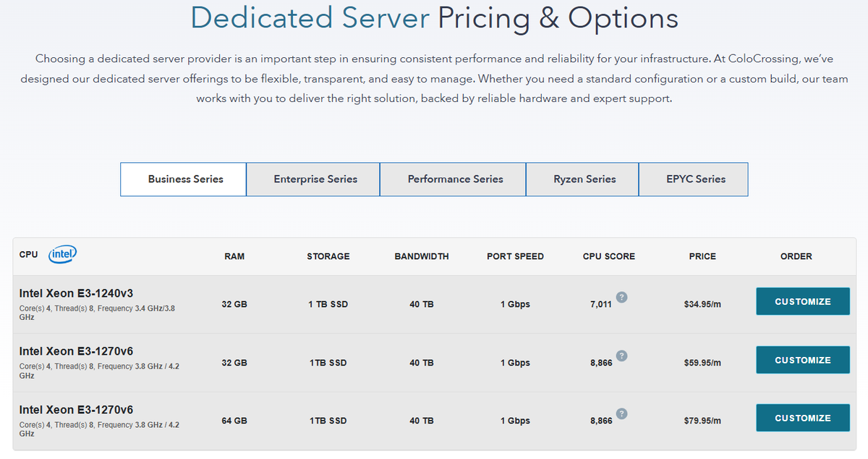Image resolution: width=868 pixels, height=459 pixels.
Task: Open CPU score help for the 7,011 row
Action: click(621, 297)
